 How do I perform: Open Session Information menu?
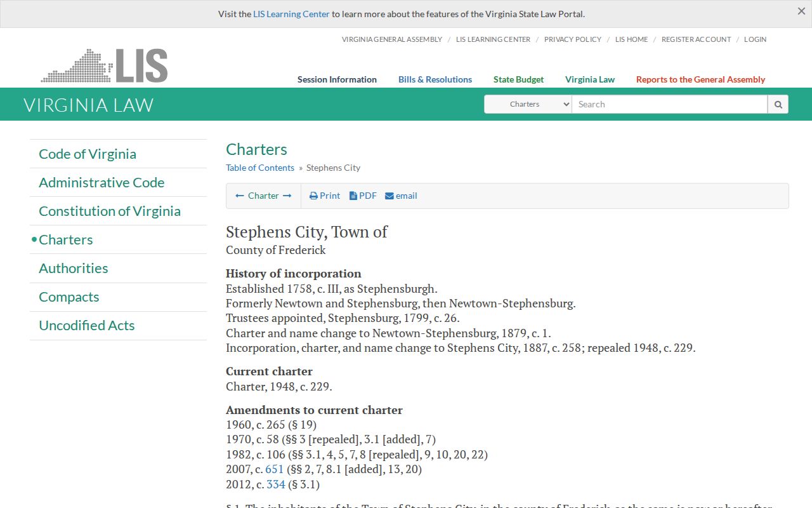tap(337, 79)
